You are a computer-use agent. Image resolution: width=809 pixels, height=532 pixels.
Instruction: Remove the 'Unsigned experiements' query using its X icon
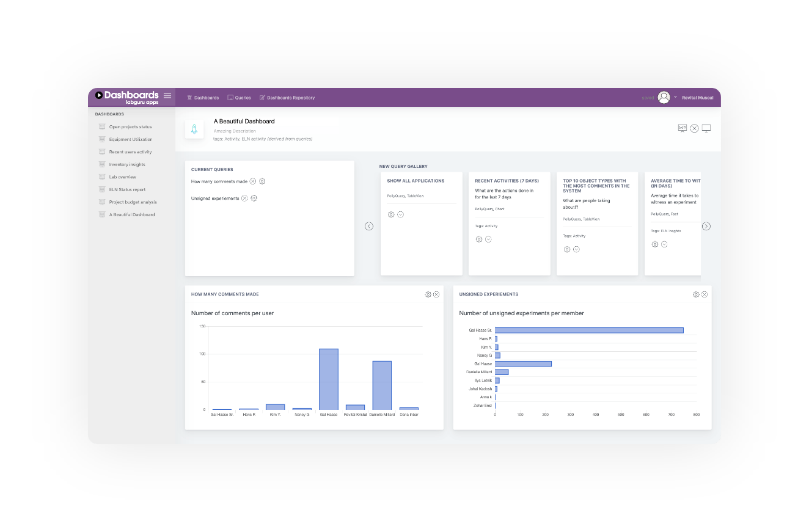tap(244, 198)
